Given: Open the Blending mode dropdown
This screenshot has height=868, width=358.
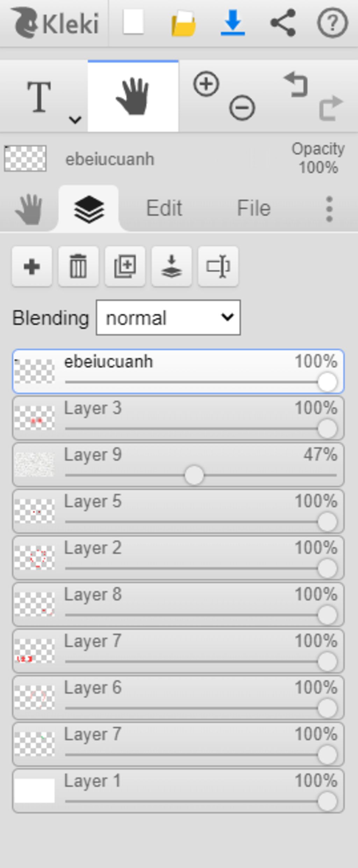Looking at the screenshot, I should click(168, 318).
